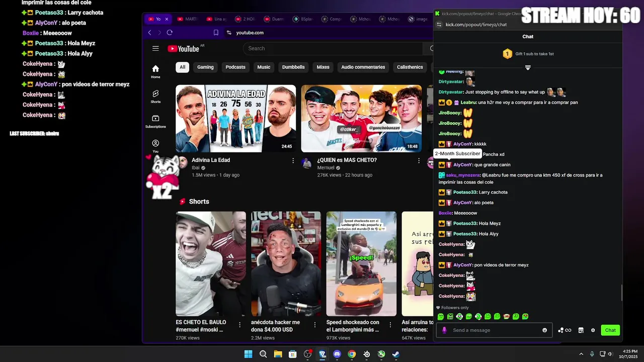Open channel points infinity icon
The image size is (644, 362).
[564, 330]
